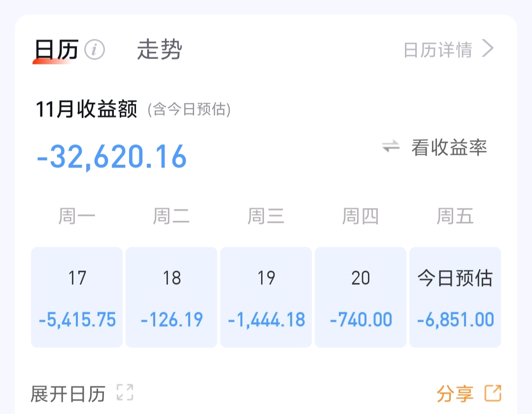Viewport: 532px width, 414px height.
Task: Tap the 11月收益额 heading
Action: (87, 109)
